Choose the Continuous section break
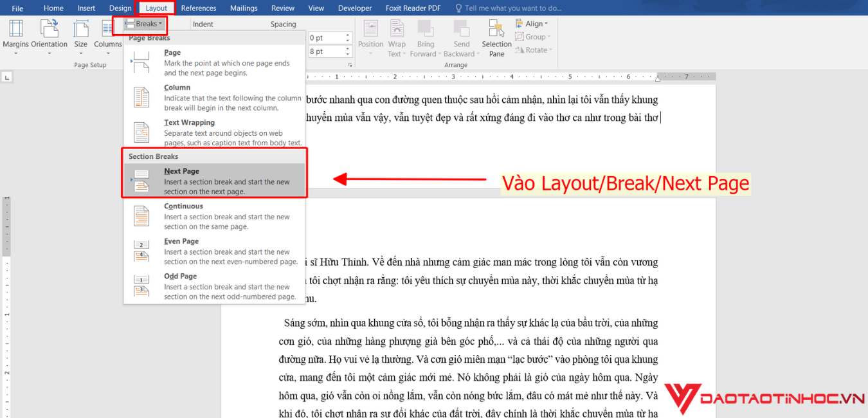This screenshot has width=868, height=418. pyautogui.click(x=214, y=216)
